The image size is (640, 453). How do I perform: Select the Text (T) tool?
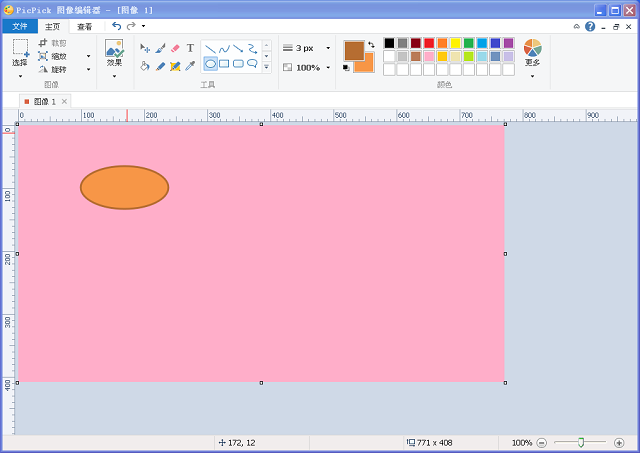[x=190, y=49]
